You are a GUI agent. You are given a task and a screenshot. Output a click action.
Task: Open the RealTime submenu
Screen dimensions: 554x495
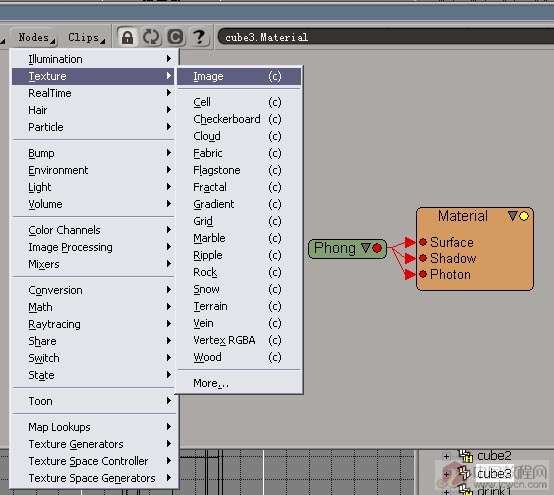94,93
